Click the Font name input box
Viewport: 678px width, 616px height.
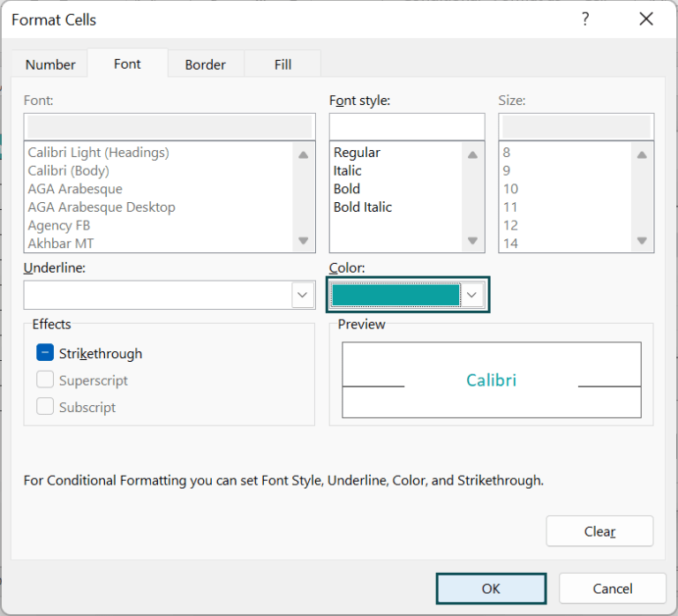coord(169,127)
